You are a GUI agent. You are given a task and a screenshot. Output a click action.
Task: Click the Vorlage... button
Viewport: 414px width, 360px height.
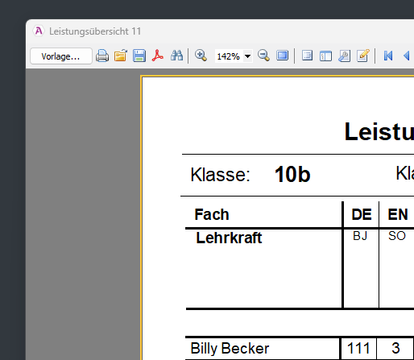point(61,56)
